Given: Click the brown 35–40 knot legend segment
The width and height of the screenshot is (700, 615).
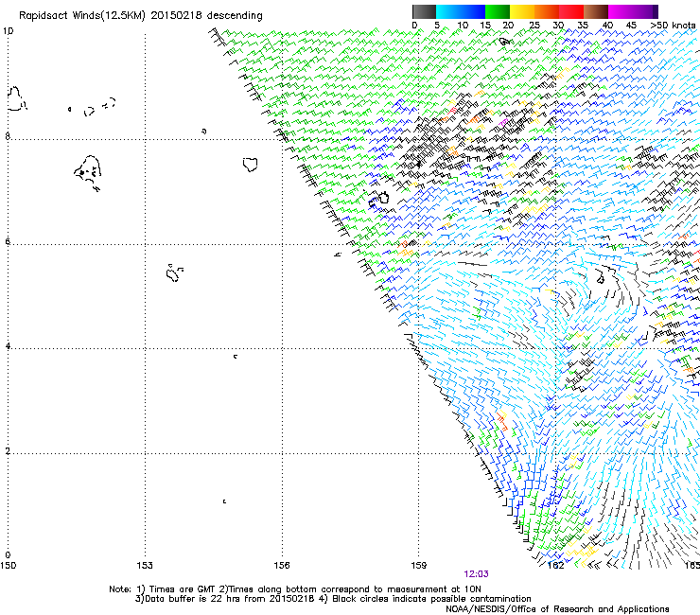Looking at the screenshot, I should [596, 11].
